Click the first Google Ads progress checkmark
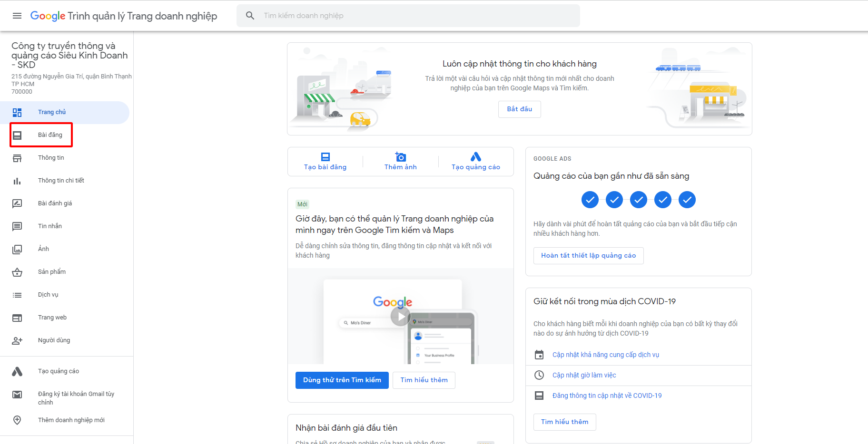This screenshot has height=444, width=868. [x=590, y=200]
